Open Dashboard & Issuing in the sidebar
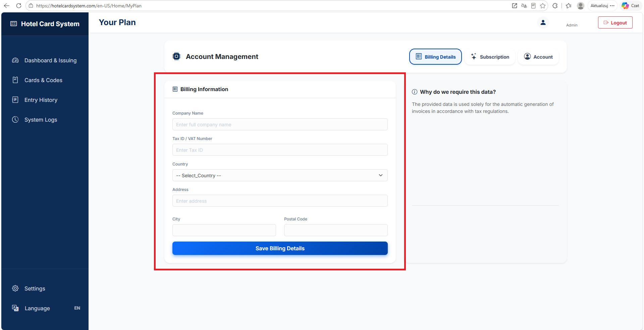The image size is (644, 330). (x=45, y=60)
